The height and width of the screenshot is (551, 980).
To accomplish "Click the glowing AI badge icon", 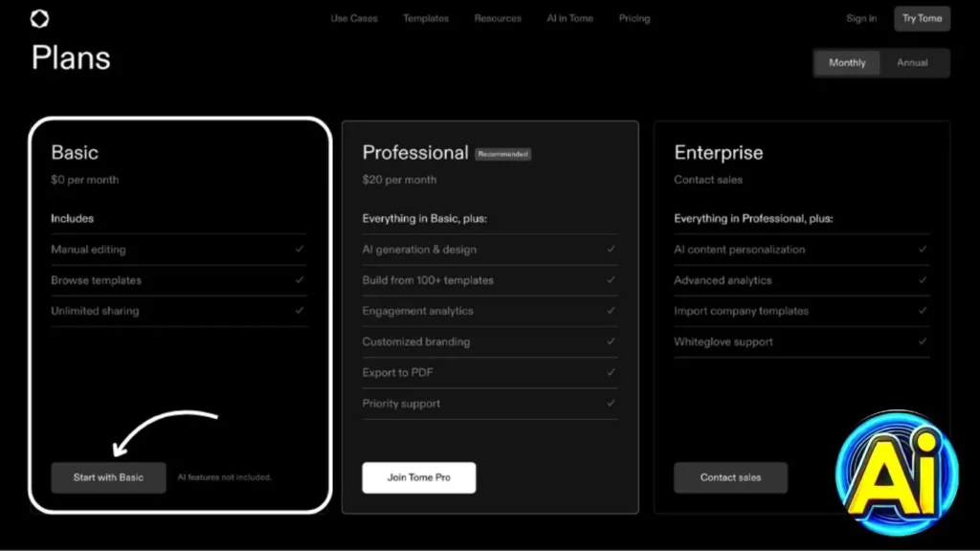I will pyautogui.click(x=889, y=474).
